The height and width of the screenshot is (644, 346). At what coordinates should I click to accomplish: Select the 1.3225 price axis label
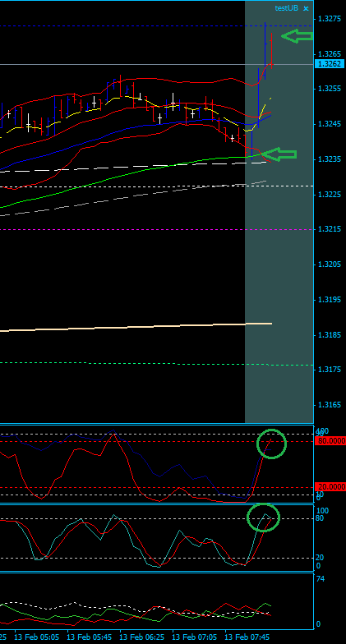pos(329,194)
